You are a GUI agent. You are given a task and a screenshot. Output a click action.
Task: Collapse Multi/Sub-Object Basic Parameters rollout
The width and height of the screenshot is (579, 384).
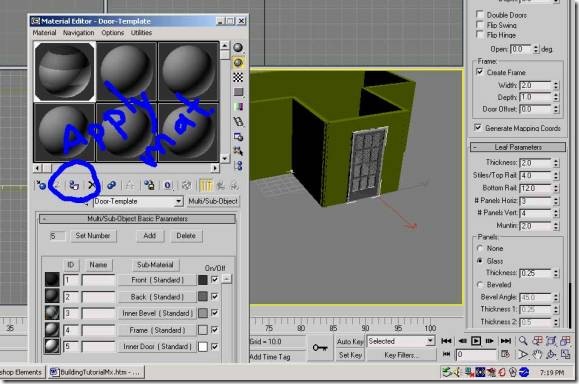(137, 219)
